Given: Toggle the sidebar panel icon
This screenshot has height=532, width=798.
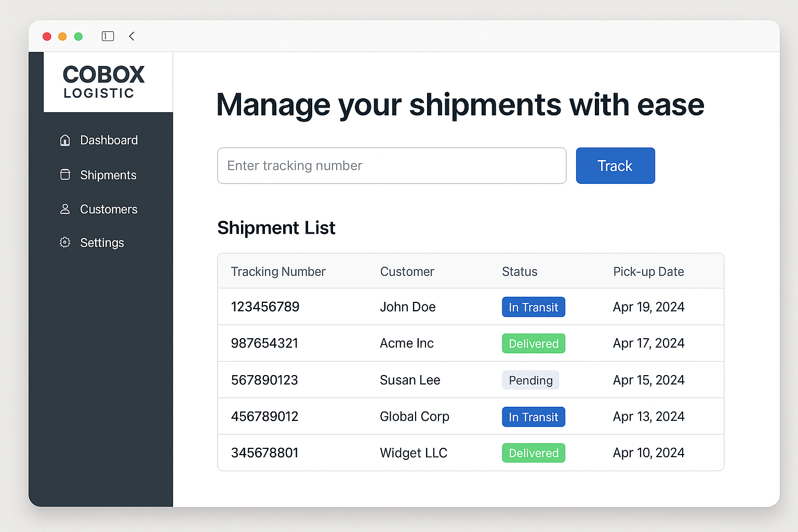Looking at the screenshot, I should click(x=108, y=36).
